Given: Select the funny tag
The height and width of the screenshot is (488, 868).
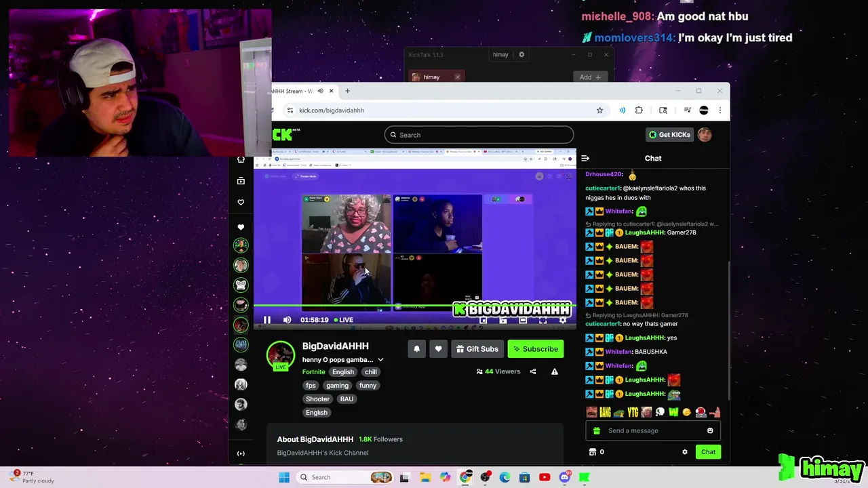Looking at the screenshot, I should (x=368, y=386).
